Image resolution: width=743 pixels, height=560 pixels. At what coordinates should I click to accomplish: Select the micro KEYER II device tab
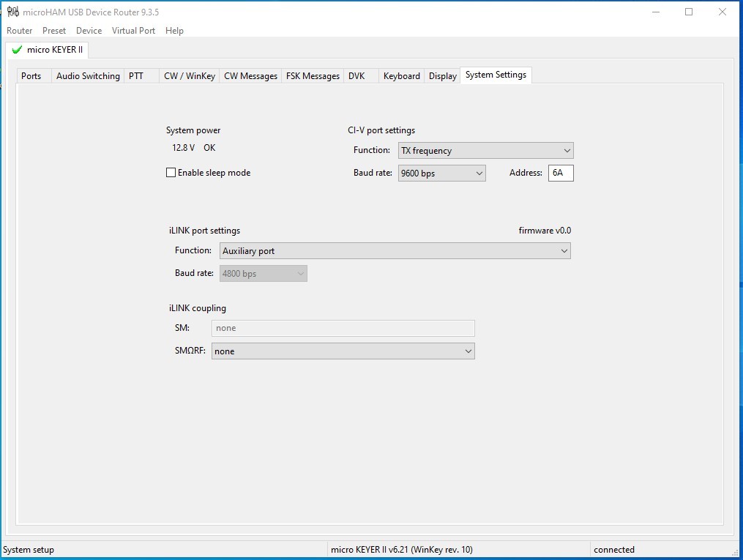coord(48,50)
